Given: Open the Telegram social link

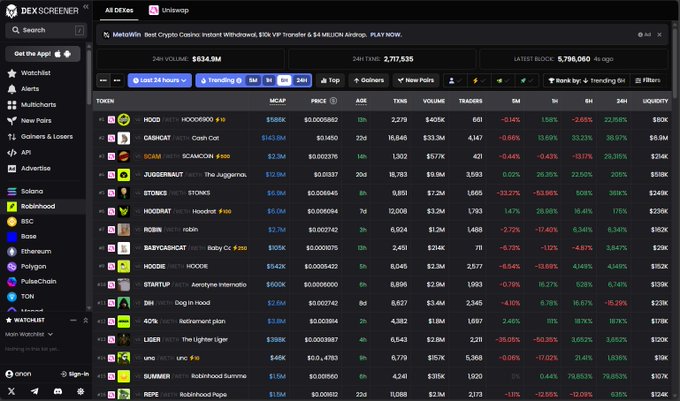Looking at the screenshot, I should pos(35,391).
